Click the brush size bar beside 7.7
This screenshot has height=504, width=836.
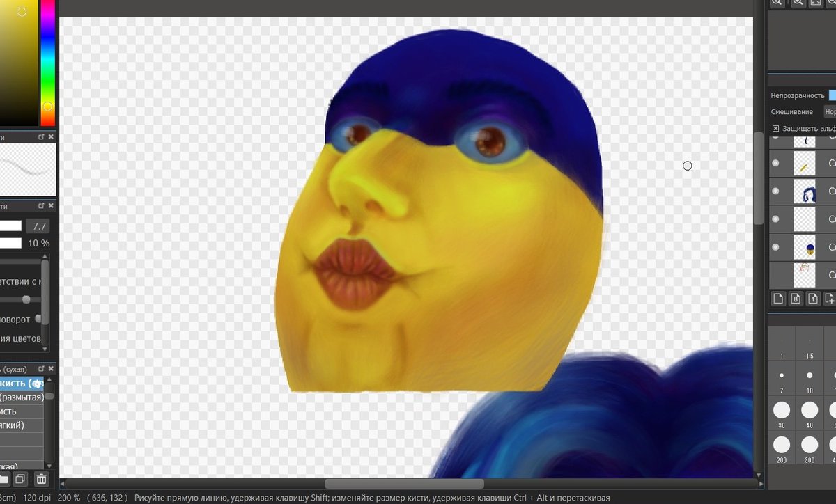10,226
